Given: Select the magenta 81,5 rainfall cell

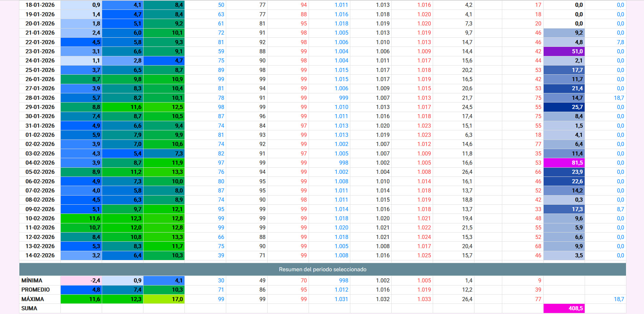Looking at the screenshot, I should [564, 163].
